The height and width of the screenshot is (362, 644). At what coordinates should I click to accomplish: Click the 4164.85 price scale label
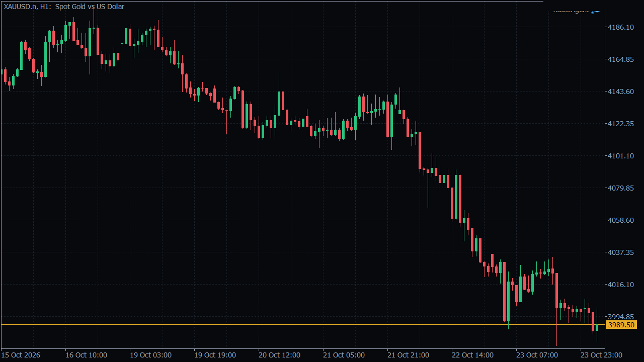point(620,59)
